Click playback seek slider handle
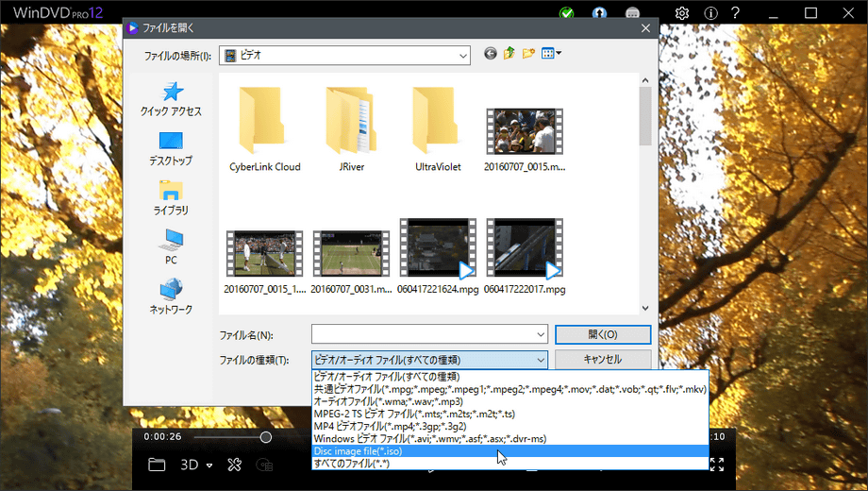 [266, 437]
